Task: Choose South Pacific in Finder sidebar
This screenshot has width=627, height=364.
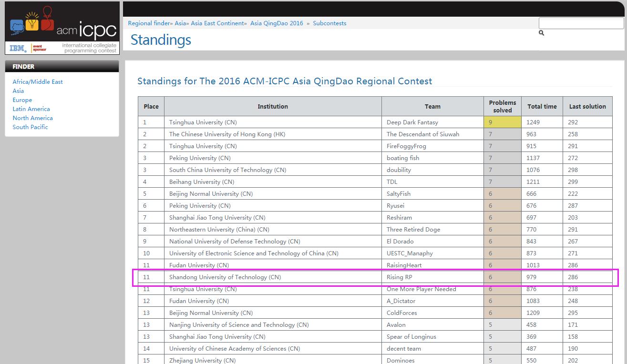Action: coord(30,127)
